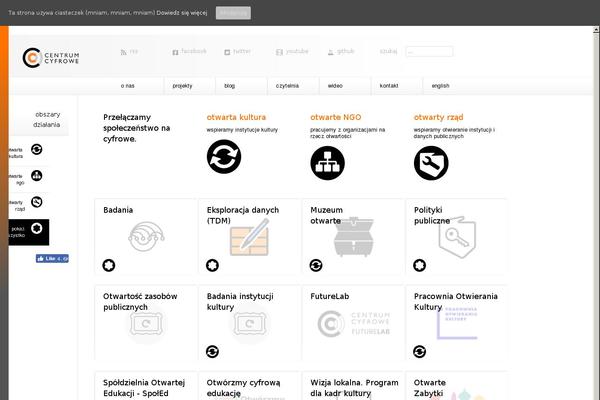The height and width of the screenshot is (400, 600).
Task: Open the RSS feed icon link
Action: 129,52
